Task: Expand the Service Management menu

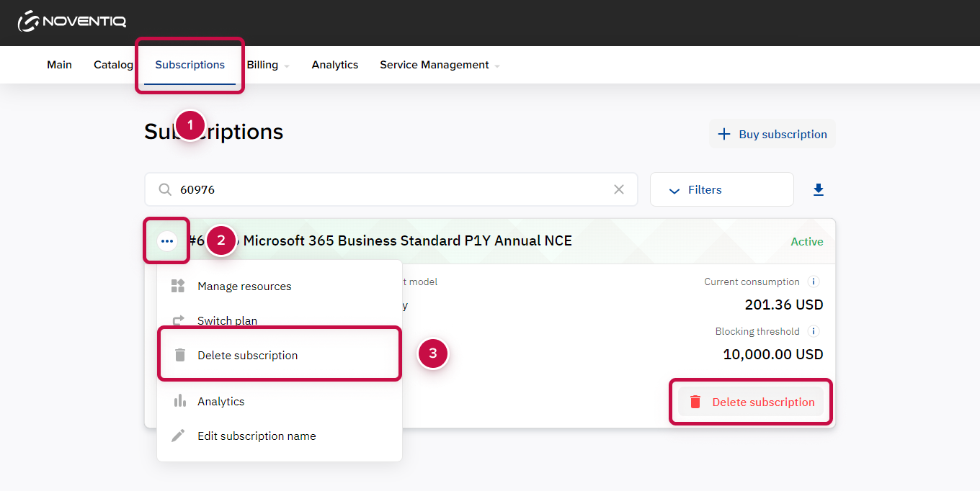Action: pos(439,65)
